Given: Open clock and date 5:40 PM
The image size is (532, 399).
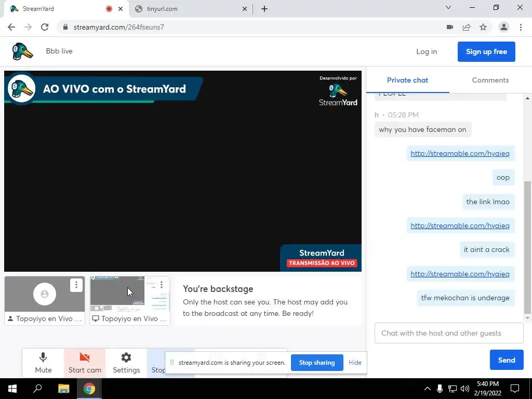Looking at the screenshot, I should (x=487, y=389).
